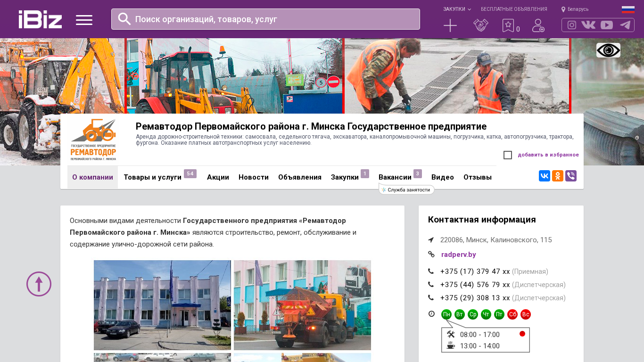Click the plus add icon in header

(x=450, y=25)
